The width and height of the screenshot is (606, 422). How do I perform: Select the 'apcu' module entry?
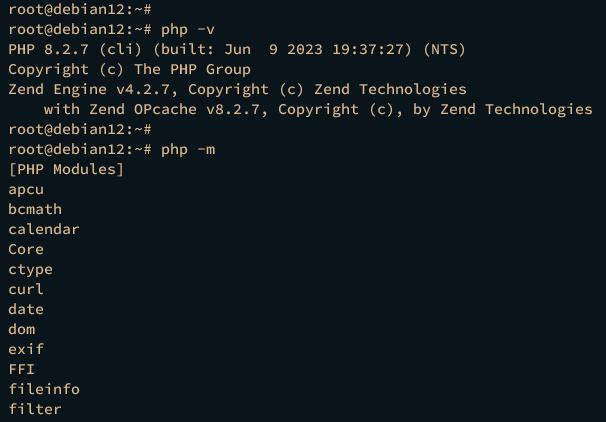pyautogui.click(x=27, y=189)
